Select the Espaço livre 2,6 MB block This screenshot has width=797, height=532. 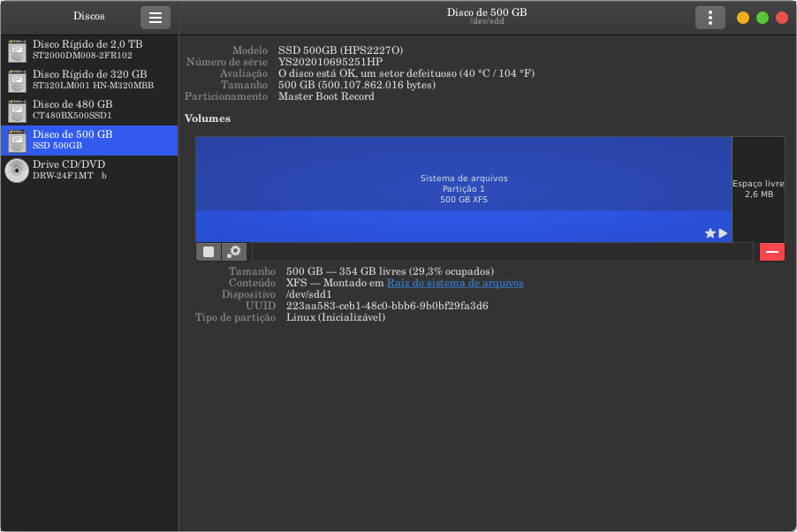pyautogui.click(x=758, y=189)
